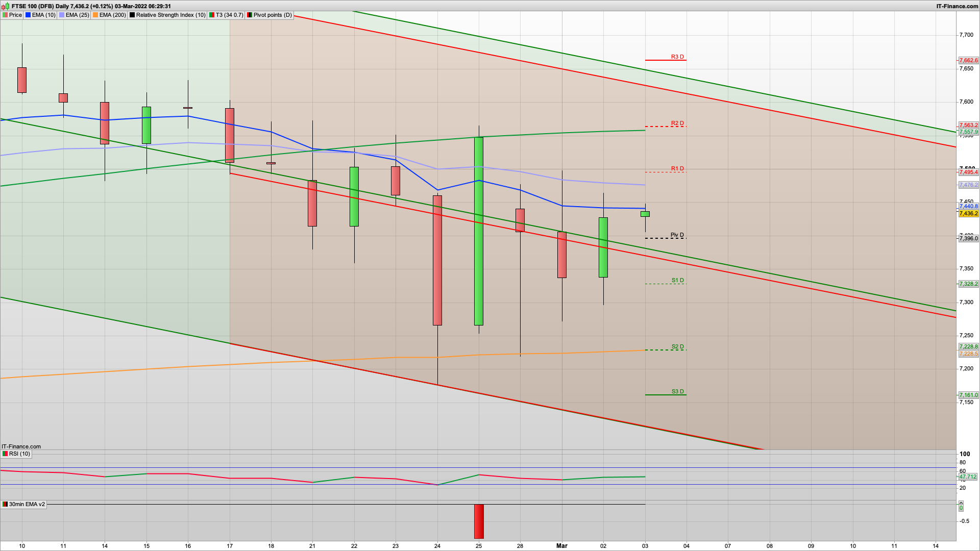980x551 pixels.
Task: Click the 7,700 price axis value
Action: [966, 35]
